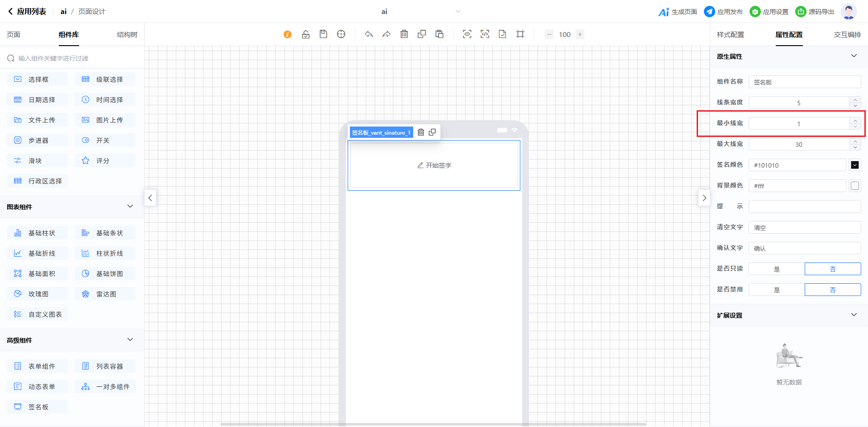Set 是否禁用 to 是
The width and height of the screenshot is (868, 427).
point(777,290)
